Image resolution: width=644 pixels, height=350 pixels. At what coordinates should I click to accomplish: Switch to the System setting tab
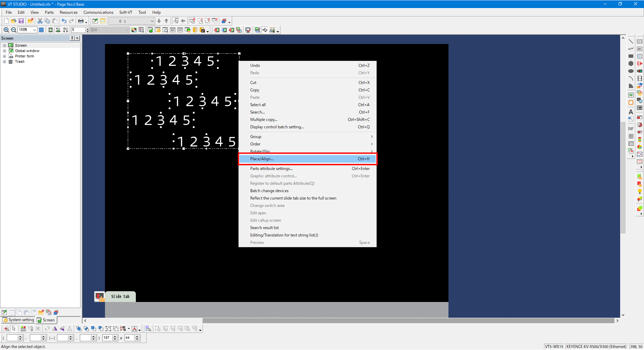pos(19,320)
